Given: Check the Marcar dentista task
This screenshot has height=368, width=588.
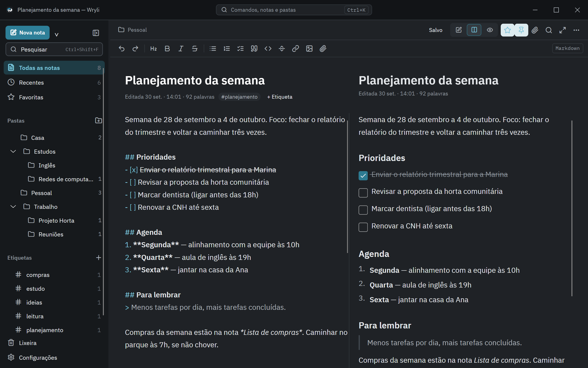Looking at the screenshot, I should [363, 210].
